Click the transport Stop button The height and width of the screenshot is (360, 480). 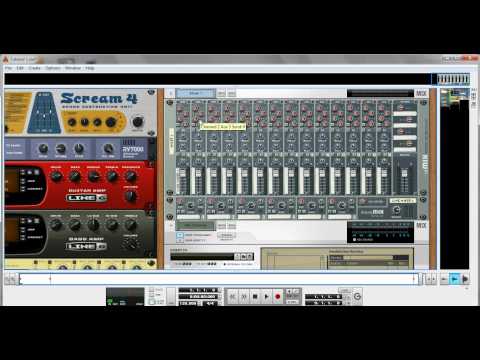tap(255, 296)
